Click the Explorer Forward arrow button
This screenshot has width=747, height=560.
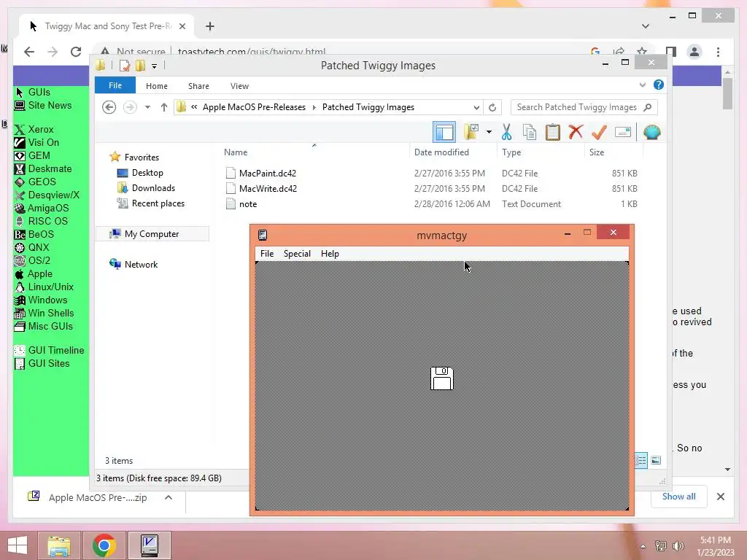(x=130, y=107)
